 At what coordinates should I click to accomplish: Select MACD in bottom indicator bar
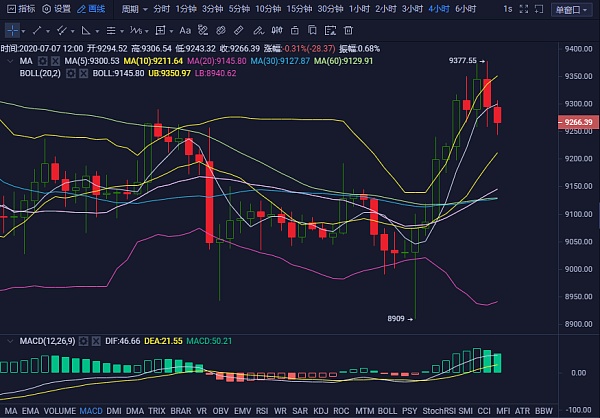[x=91, y=411]
